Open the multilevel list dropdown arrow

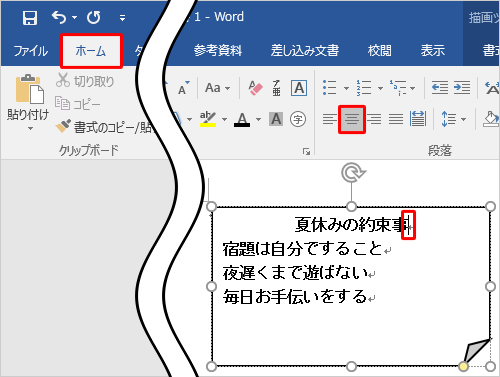[412, 88]
